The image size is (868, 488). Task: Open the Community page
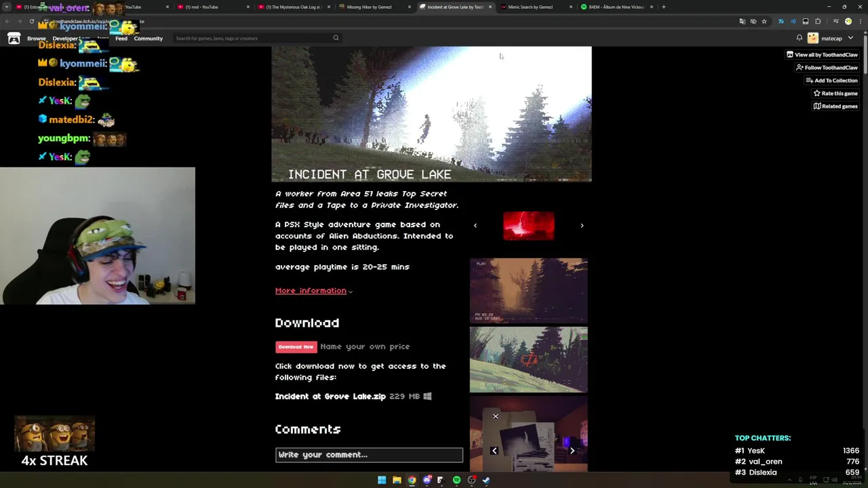click(x=148, y=39)
